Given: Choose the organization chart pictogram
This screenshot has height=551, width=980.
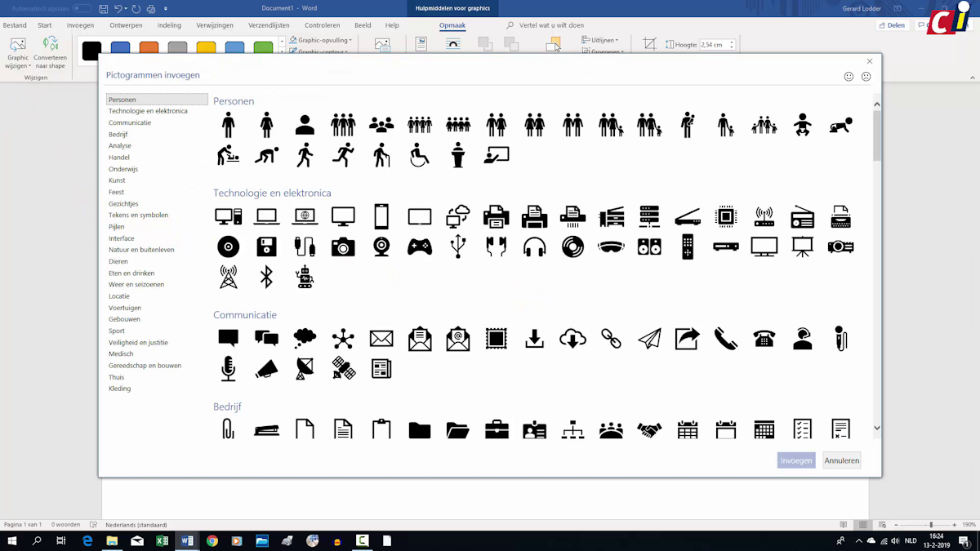Looking at the screenshot, I should (x=572, y=429).
